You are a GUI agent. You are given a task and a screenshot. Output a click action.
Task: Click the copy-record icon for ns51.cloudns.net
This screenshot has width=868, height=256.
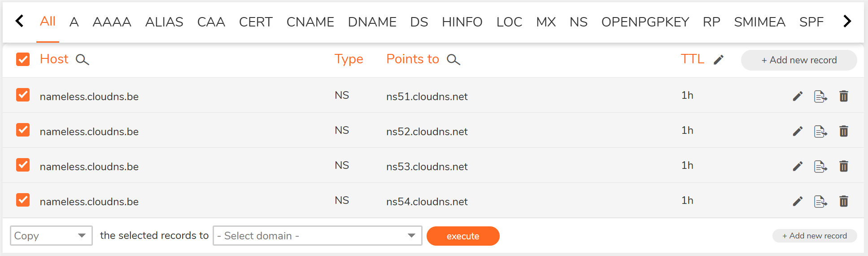(x=820, y=97)
